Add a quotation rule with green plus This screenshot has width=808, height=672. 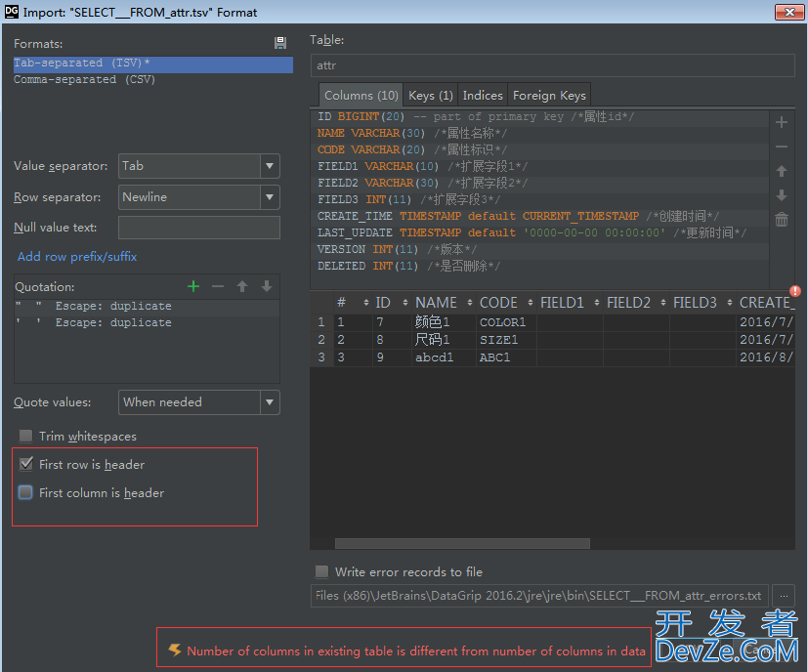(x=193, y=286)
